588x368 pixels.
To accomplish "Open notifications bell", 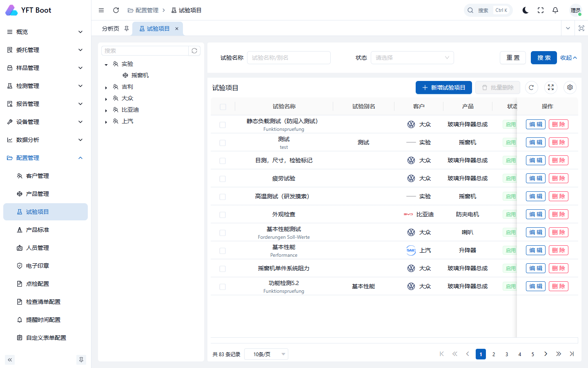I will click(555, 10).
